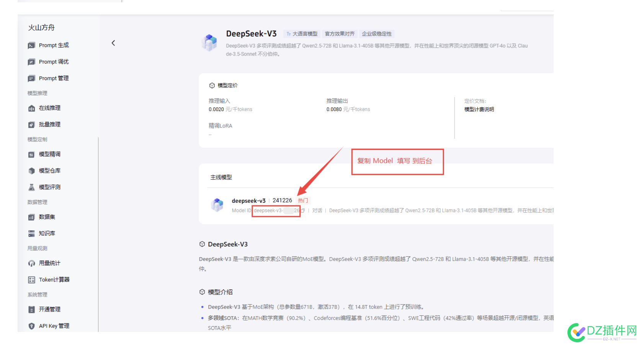The width and height of the screenshot is (644, 348).
Task: Click the 批量推理 sidebar icon
Action: point(31,125)
